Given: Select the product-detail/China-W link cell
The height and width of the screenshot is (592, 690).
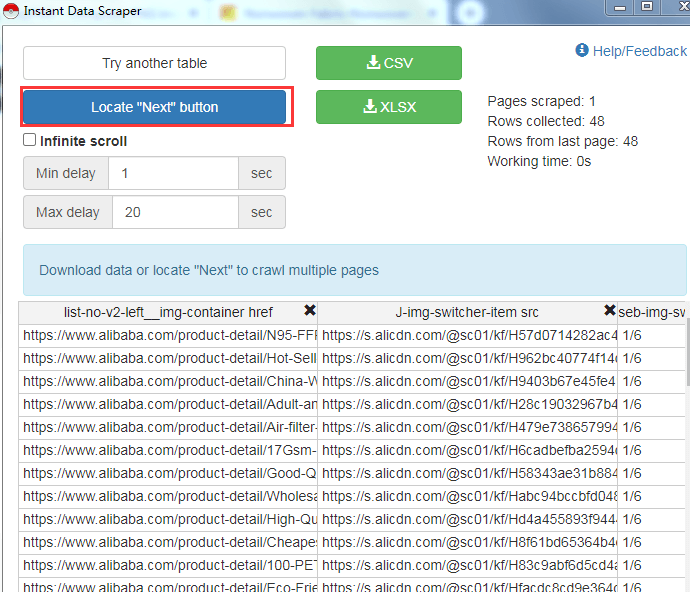Looking at the screenshot, I should tap(168, 381).
